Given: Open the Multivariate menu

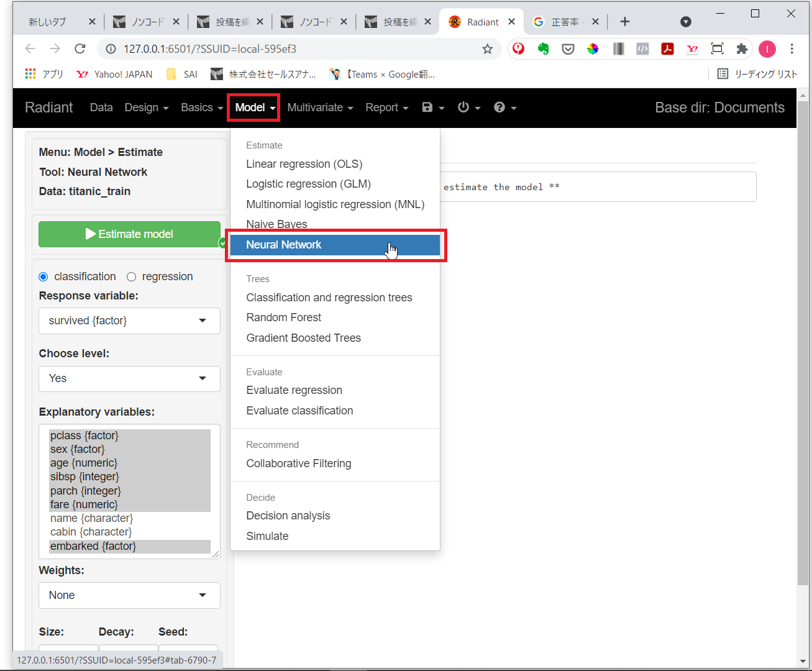Looking at the screenshot, I should point(319,107).
